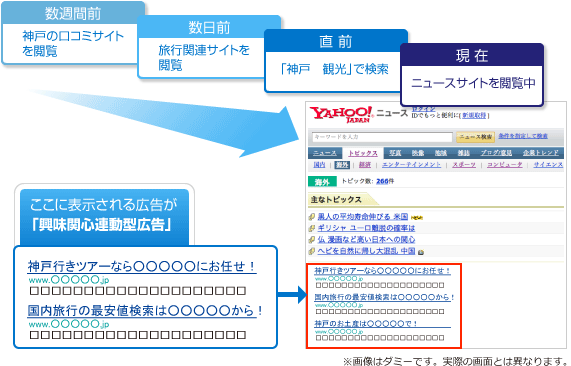Screen dimensions: 571x366
Task: Click the icon beside ギリシャ ユーロ離脱の確率は
Action: click(312, 228)
